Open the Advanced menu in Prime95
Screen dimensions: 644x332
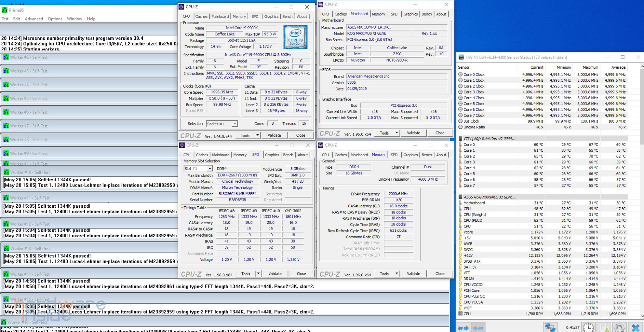(x=34, y=19)
